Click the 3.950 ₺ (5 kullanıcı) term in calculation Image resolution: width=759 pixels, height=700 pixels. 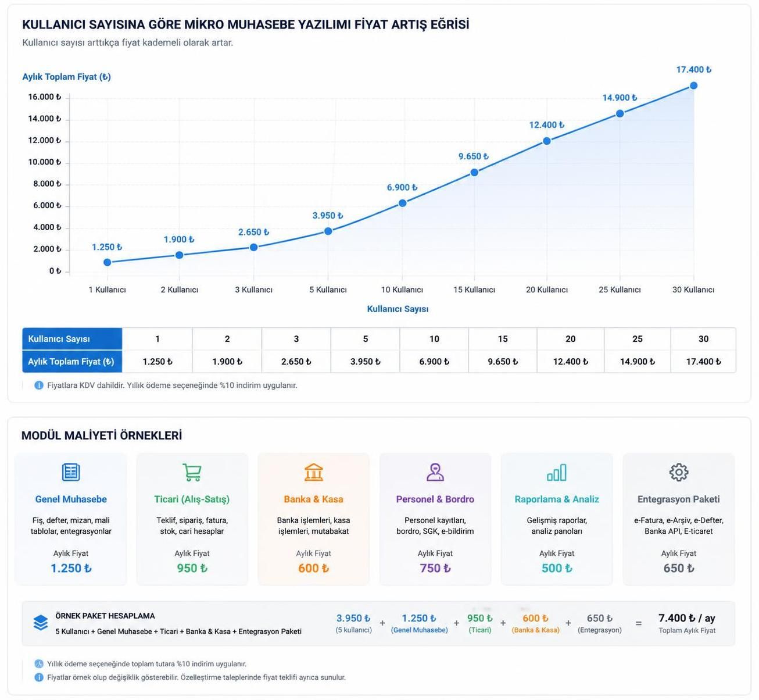pos(353,623)
